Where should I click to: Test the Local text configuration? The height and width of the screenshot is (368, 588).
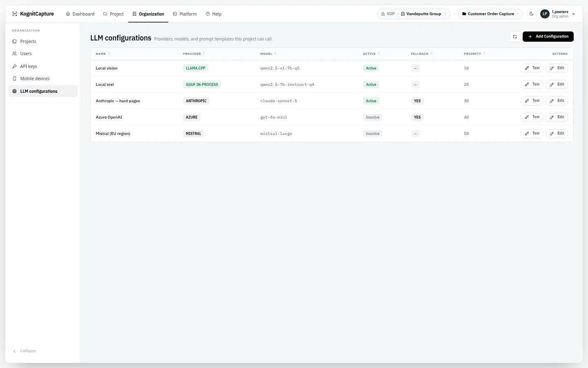tap(532, 84)
